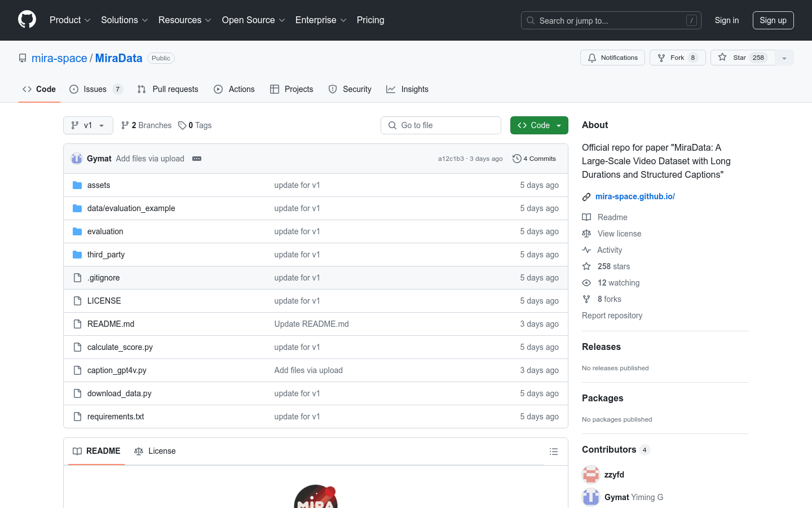Open the v1 branch selector dropdown
The height and width of the screenshot is (508, 812).
point(88,125)
